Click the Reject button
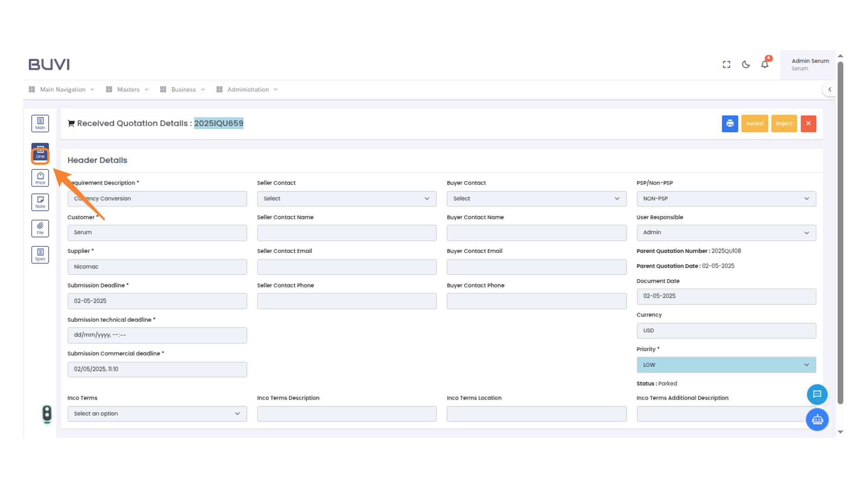This screenshot has height=488, width=868. tap(784, 123)
